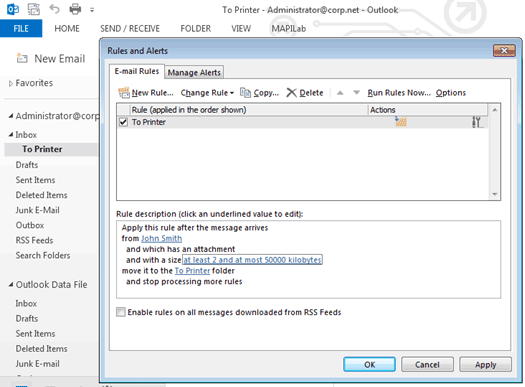Click the Apply button

tap(485, 364)
